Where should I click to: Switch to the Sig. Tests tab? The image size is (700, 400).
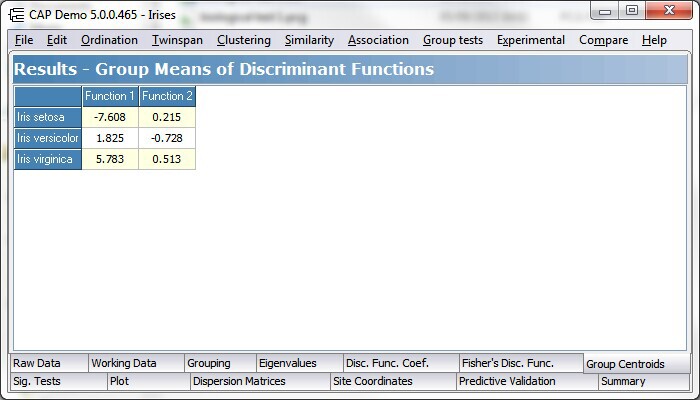(58, 382)
